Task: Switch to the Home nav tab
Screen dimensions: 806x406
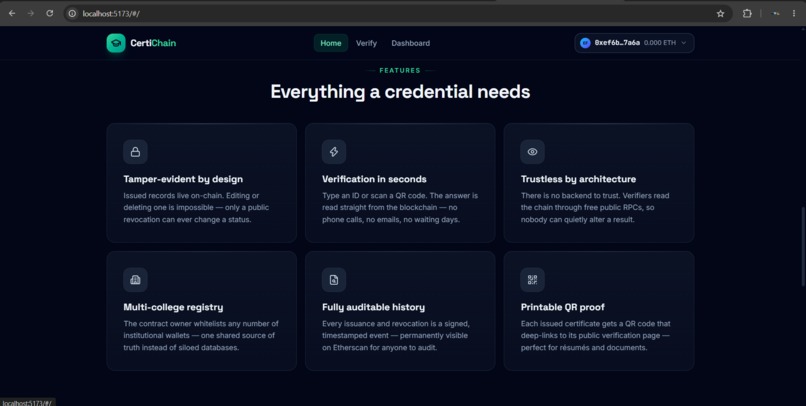Action: [x=331, y=43]
